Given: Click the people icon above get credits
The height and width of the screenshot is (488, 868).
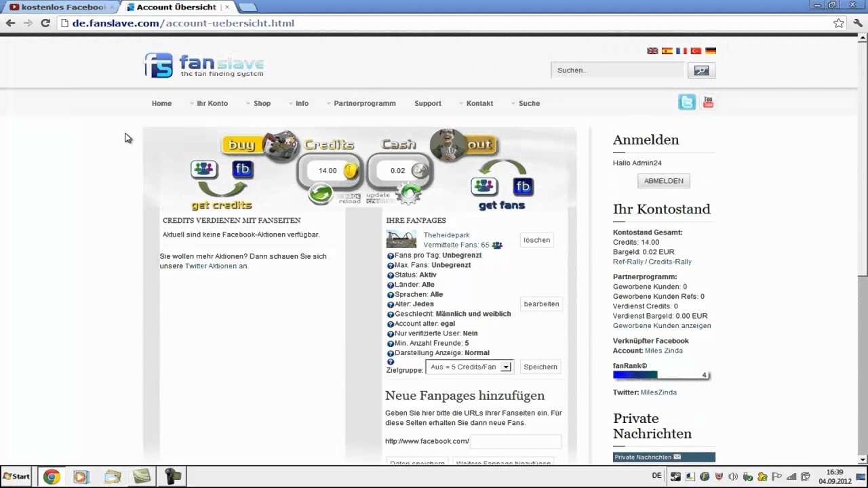Looking at the screenshot, I should pyautogui.click(x=204, y=169).
